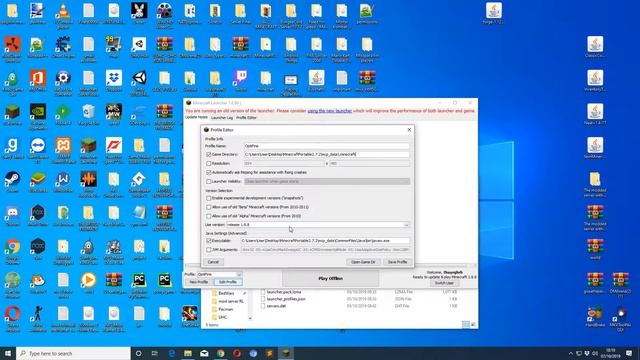Click the Edit Profile button
The height and width of the screenshot is (360, 640).
click(x=228, y=282)
